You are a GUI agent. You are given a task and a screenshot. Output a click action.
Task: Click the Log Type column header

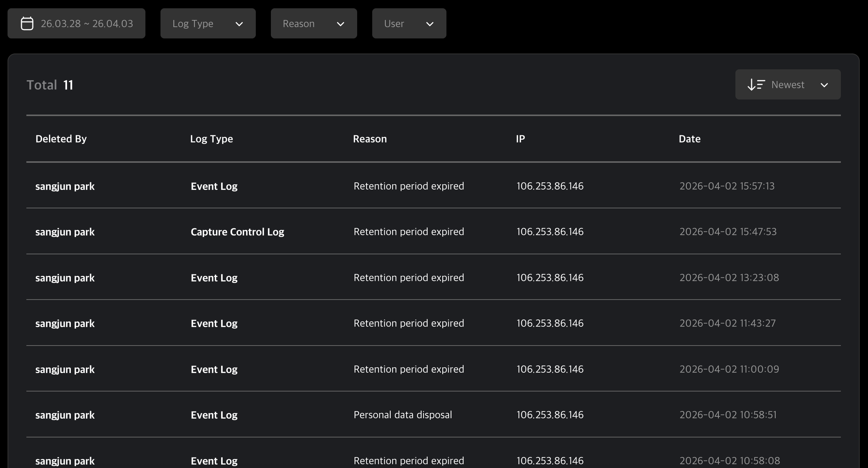212,139
